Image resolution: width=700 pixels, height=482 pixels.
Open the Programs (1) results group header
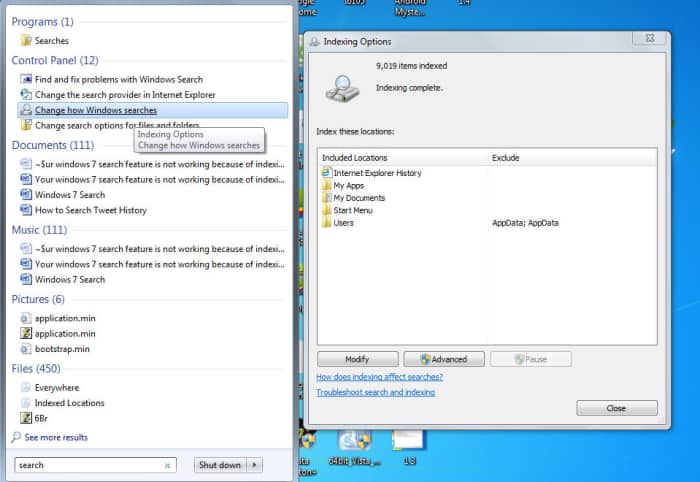42,21
